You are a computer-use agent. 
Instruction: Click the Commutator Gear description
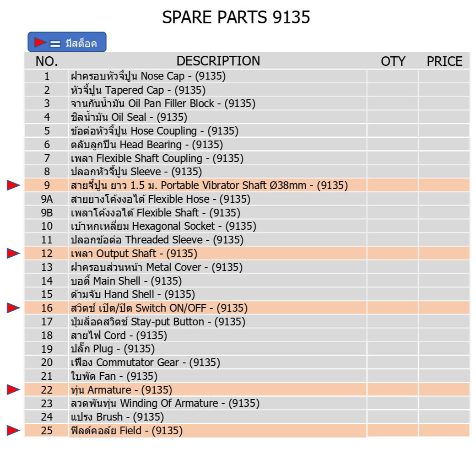(x=146, y=362)
